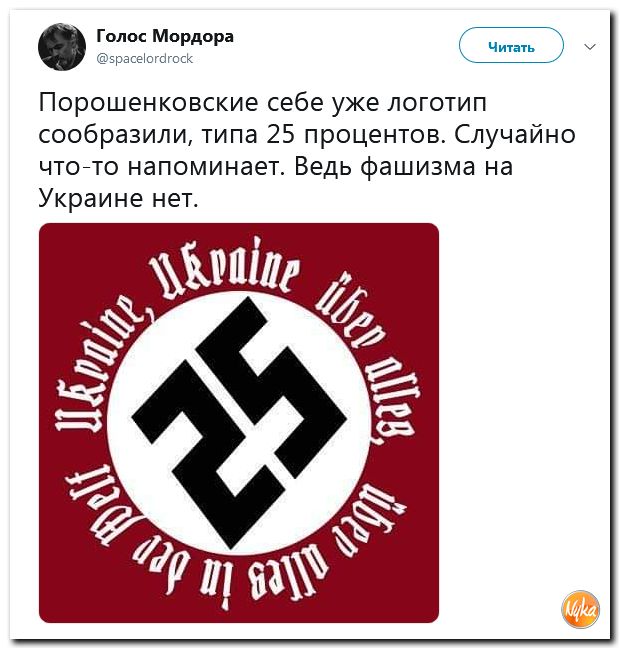Click the phrase "что-то" in the tweet
621x650 pixels.
click(79, 167)
